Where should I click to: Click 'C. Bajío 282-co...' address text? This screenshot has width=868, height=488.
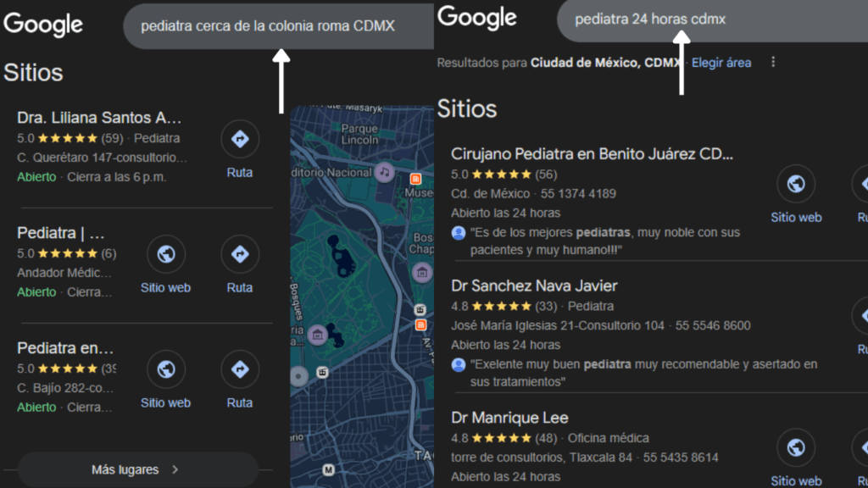coord(65,388)
